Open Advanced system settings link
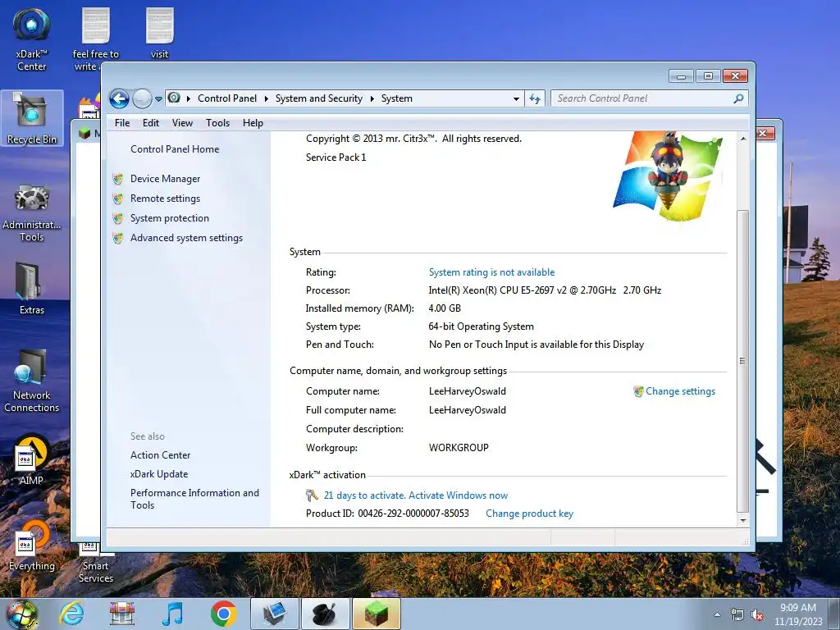Image resolution: width=840 pixels, height=630 pixels. pyautogui.click(x=186, y=238)
